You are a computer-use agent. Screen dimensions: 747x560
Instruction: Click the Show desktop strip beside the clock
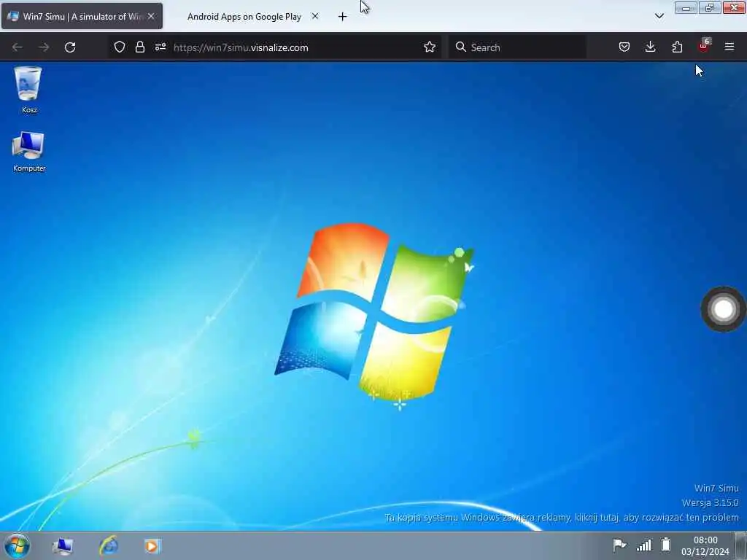tap(741, 546)
